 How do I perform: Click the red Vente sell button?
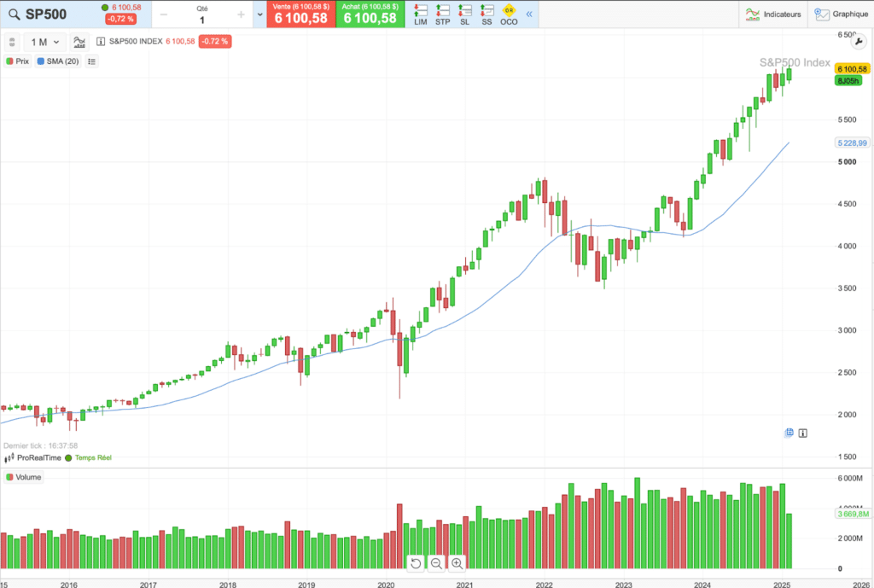pyautogui.click(x=301, y=14)
